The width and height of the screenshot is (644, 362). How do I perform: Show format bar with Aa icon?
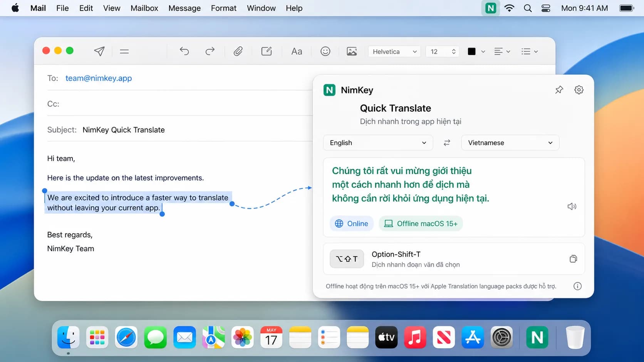(x=297, y=51)
